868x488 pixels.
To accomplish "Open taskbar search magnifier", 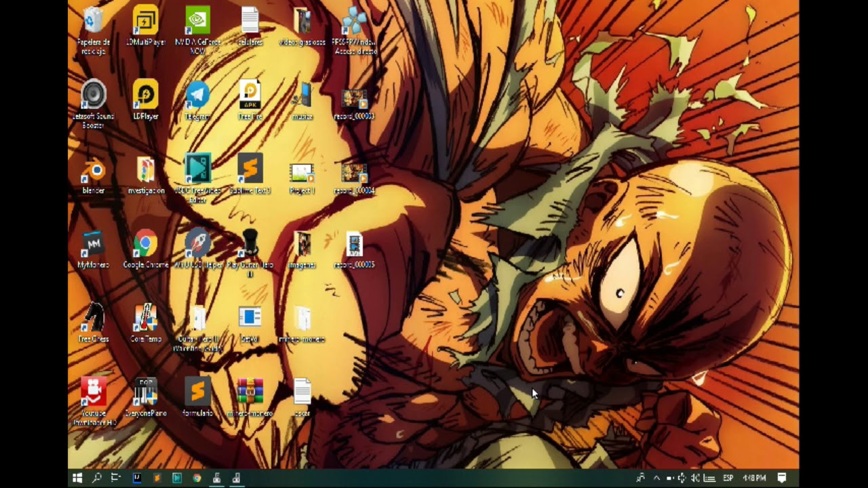I will (x=97, y=478).
